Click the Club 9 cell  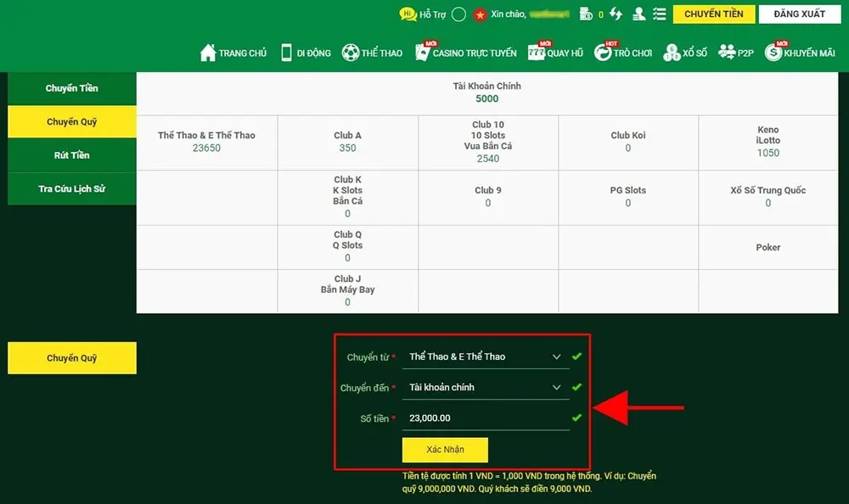(x=488, y=198)
